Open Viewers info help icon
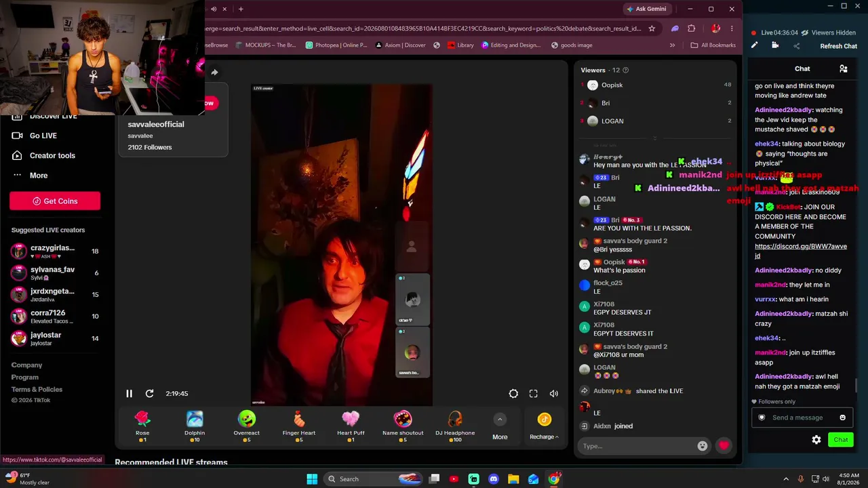 click(625, 70)
